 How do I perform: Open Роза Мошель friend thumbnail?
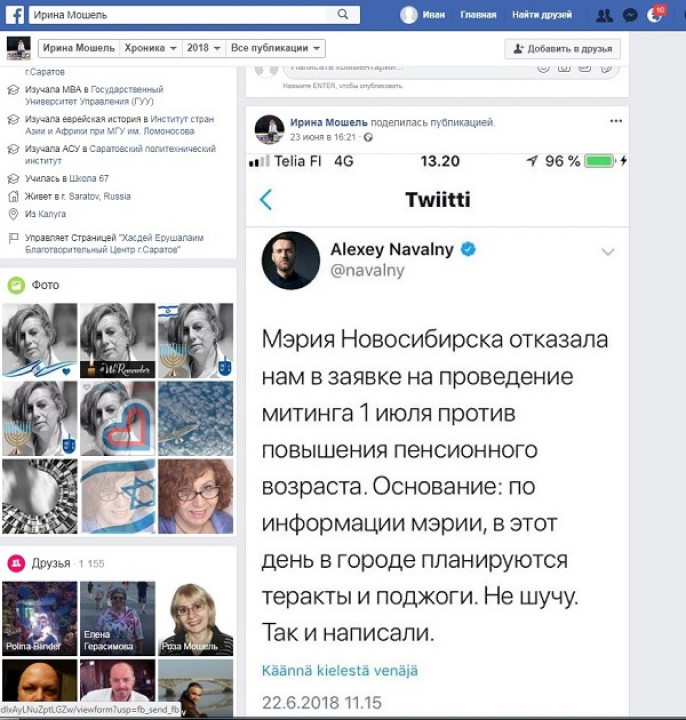[196, 619]
